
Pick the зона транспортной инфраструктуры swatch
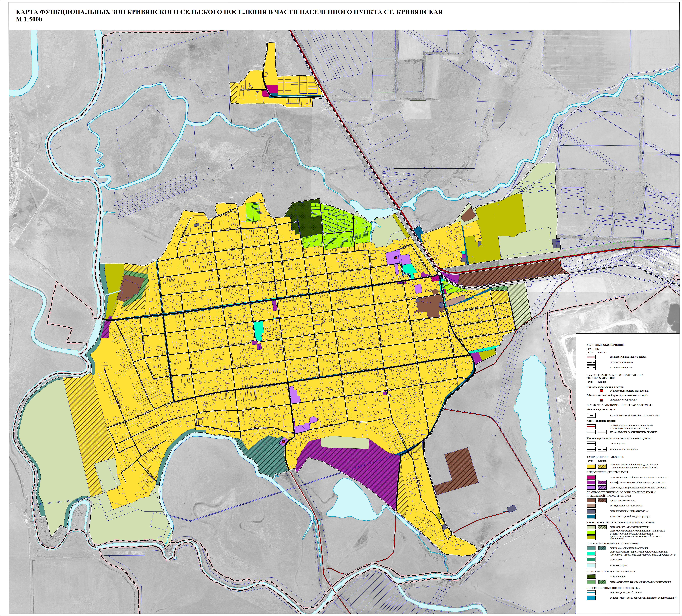point(591,517)
